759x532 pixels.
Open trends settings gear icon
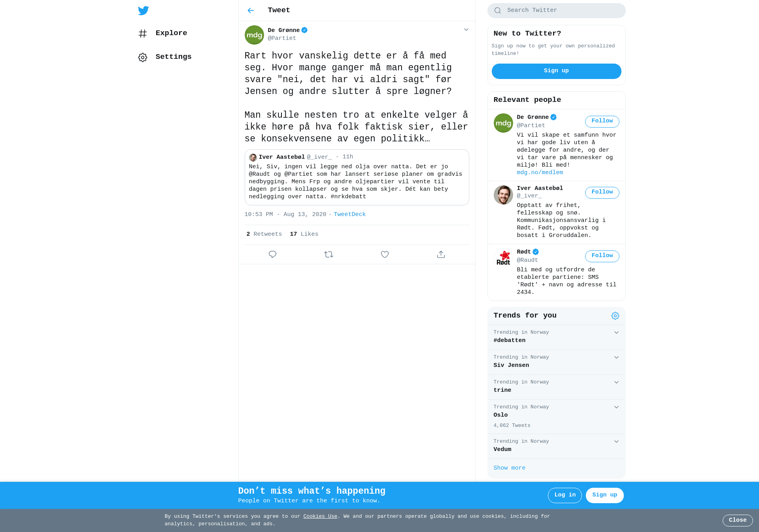coord(615,316)
